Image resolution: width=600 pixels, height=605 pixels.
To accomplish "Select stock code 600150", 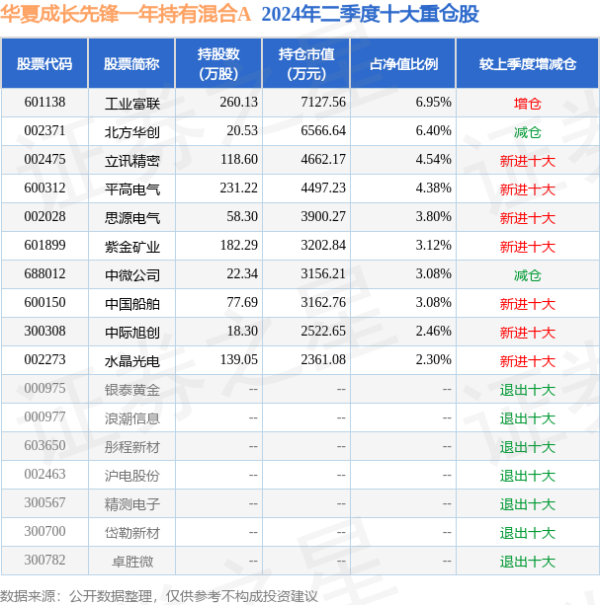I will [45, 302].
